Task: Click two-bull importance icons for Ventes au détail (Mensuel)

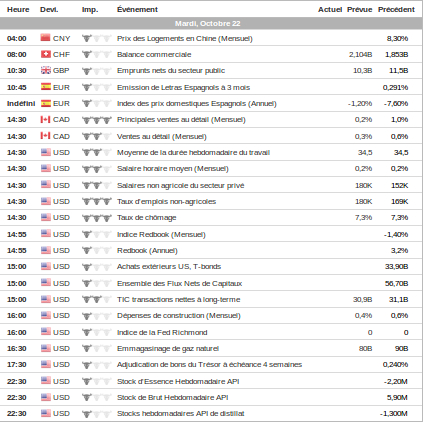Action: (x=97, y=136)
